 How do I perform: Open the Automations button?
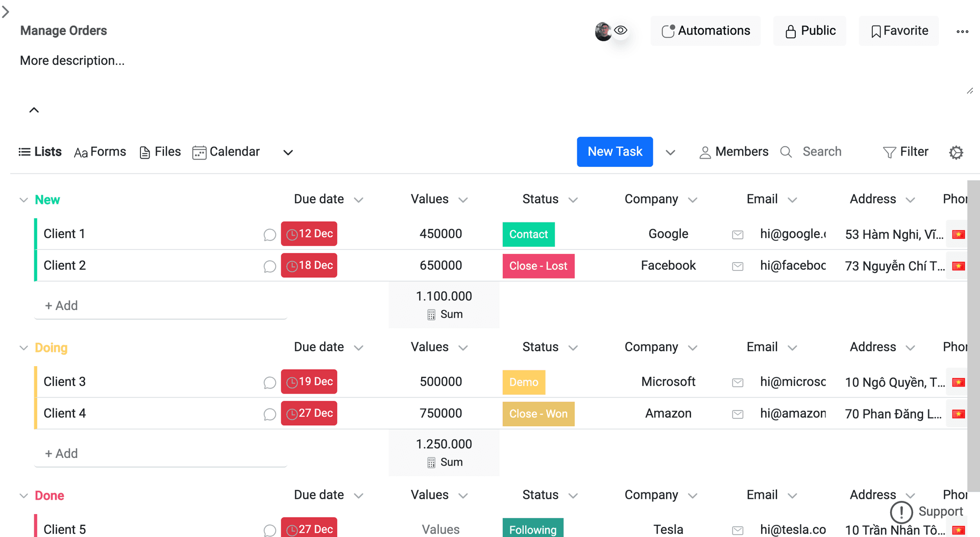click(705, 31)
